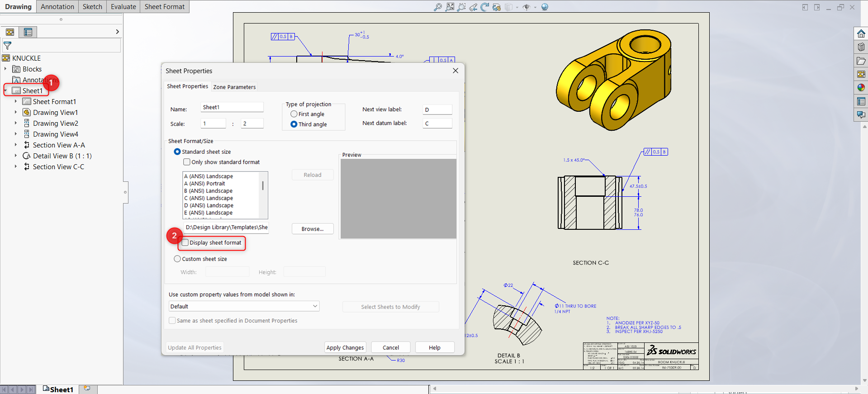The width and height of the screenshot is (868, 394).
Task: Click the Hide/Show Items eye icon
Action: (526, 7)
